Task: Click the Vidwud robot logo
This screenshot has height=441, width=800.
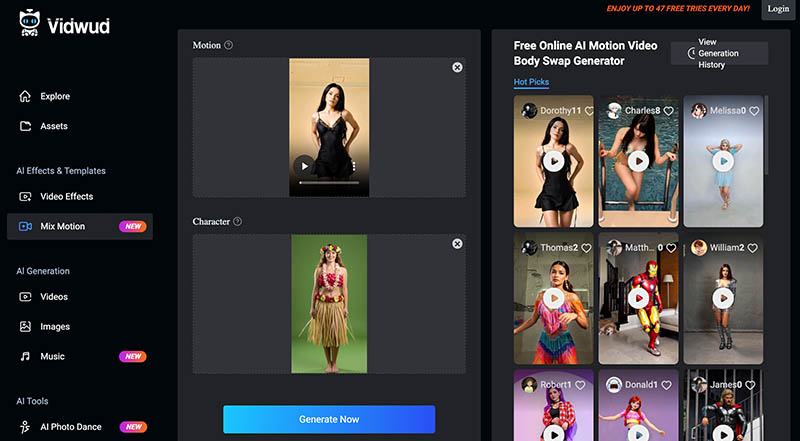Action: (x=29, y=24)
